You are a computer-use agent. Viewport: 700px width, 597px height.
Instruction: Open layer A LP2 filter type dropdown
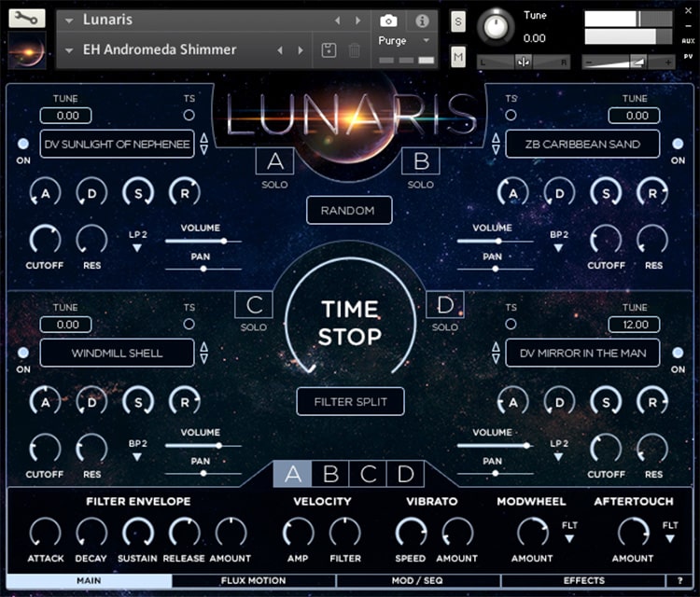pos(137,247)
